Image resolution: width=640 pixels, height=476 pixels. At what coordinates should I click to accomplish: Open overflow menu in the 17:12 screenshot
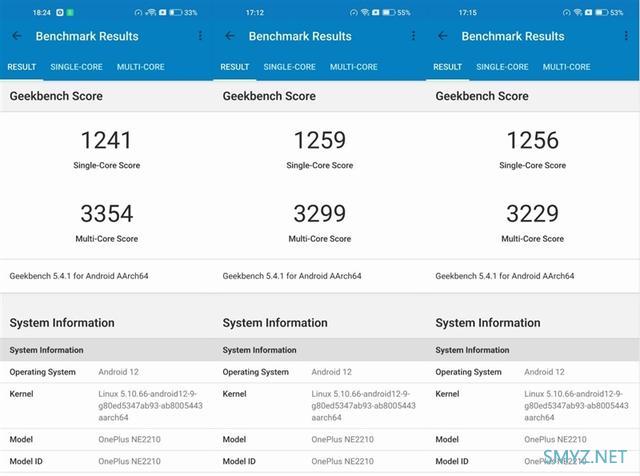(x=413, y=36)
